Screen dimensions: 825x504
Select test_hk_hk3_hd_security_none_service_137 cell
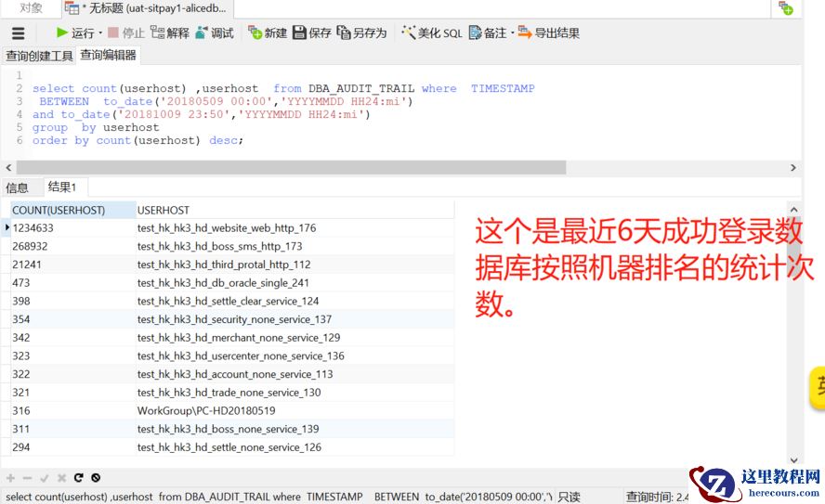(x=295, y=319)
